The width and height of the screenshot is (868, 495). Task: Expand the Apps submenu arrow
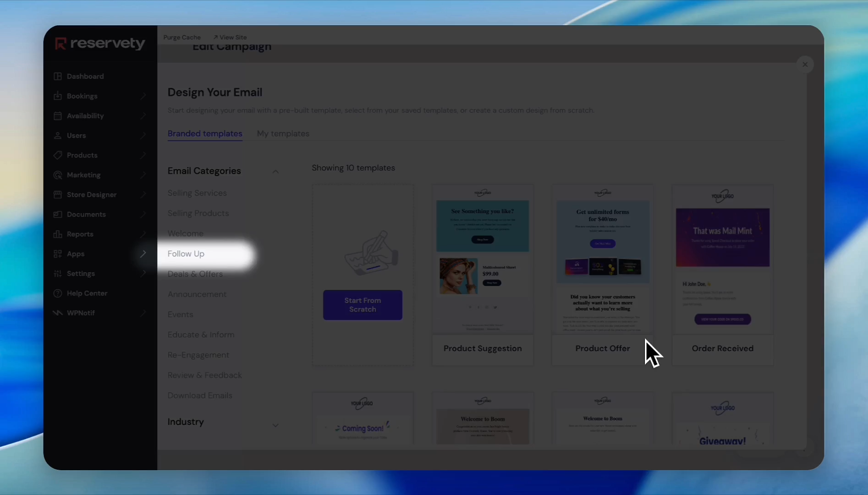(143, 253)
